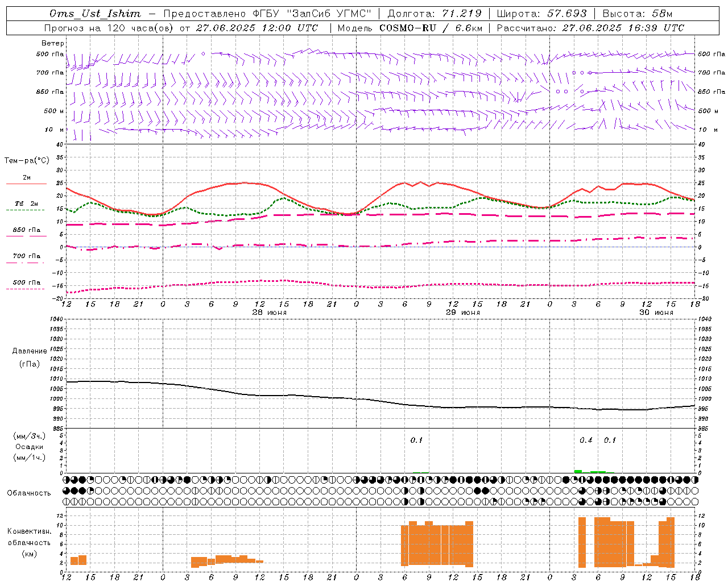Click the Осадки panel label
The image size is (728, 582).
30,447
